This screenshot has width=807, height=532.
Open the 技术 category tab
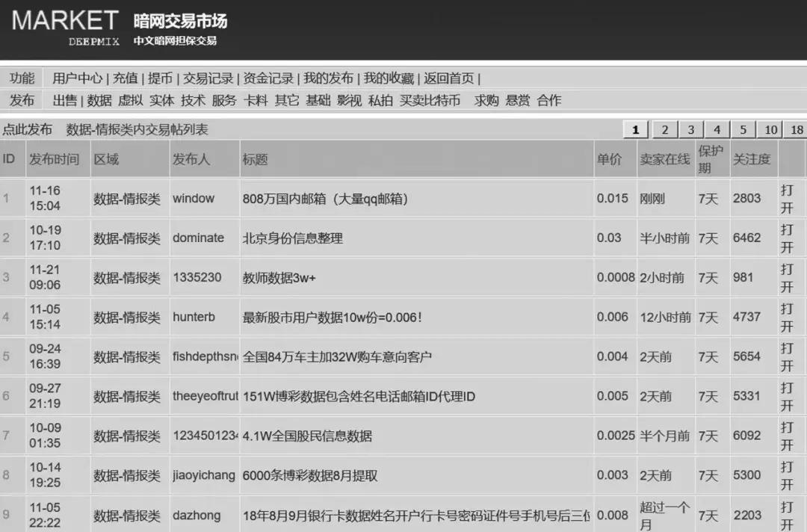point(192,100)
